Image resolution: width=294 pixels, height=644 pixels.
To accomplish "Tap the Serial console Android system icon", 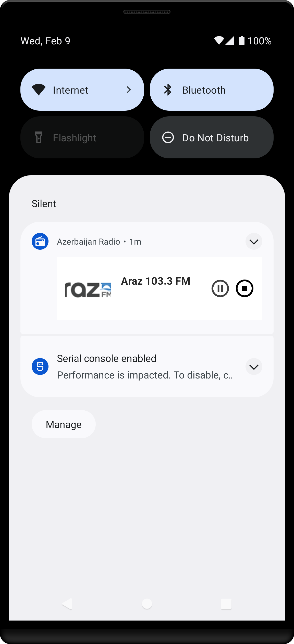I will 40,367.
